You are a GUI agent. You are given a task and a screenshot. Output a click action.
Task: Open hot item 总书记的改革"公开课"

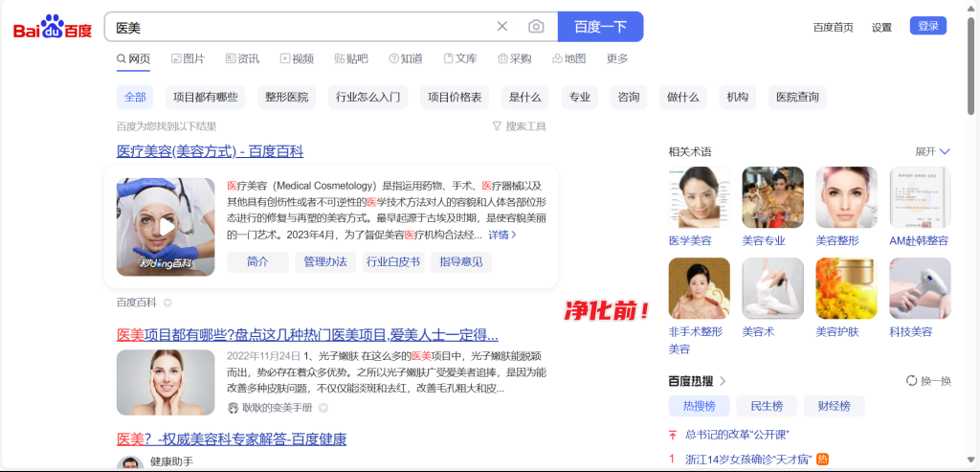point(736,435)
